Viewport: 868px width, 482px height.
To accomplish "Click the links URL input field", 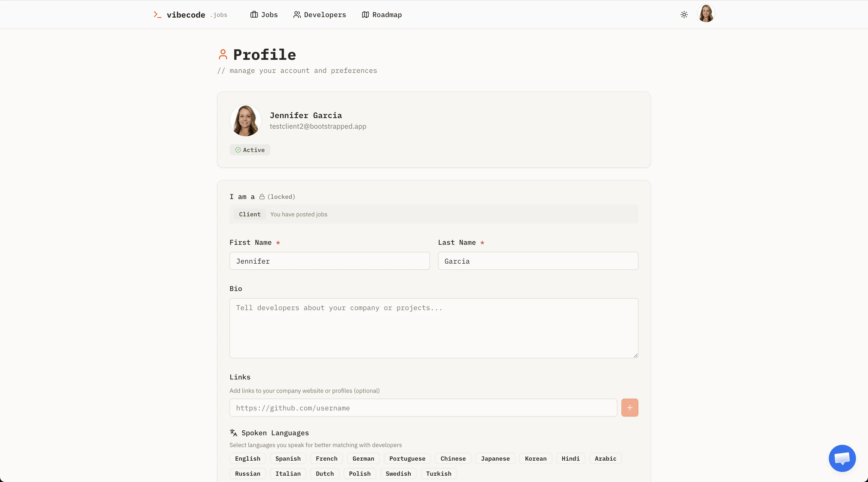I will tap(423, 408).
